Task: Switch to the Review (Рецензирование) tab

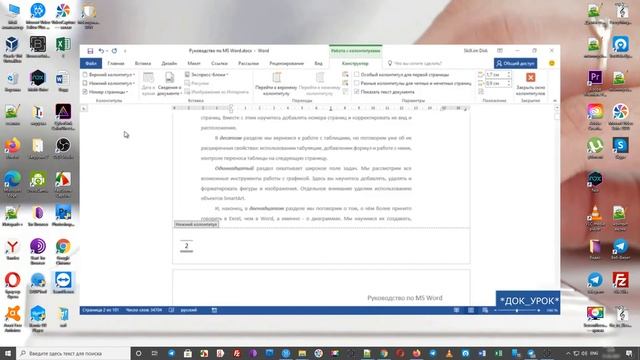Action: (287, 63)
